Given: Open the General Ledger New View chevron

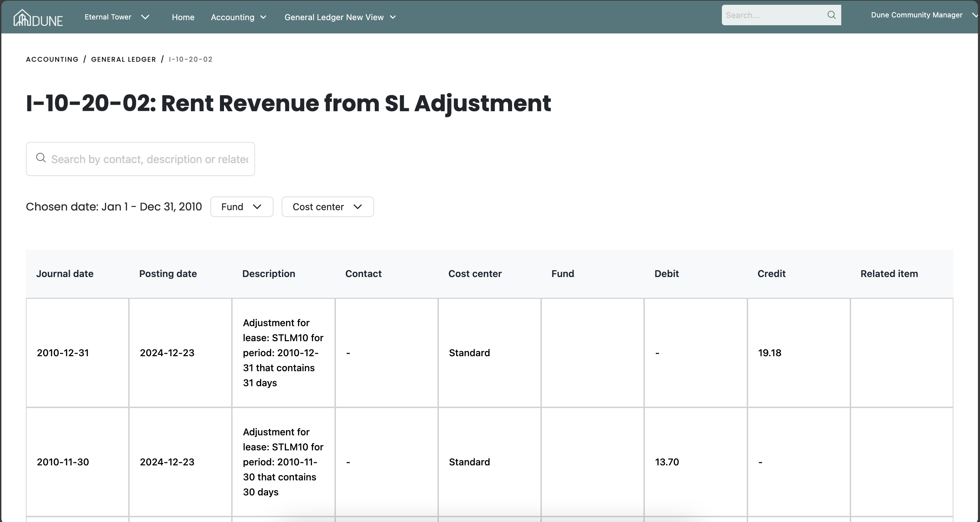Looking at the screenshot, I should pos(393,17).
